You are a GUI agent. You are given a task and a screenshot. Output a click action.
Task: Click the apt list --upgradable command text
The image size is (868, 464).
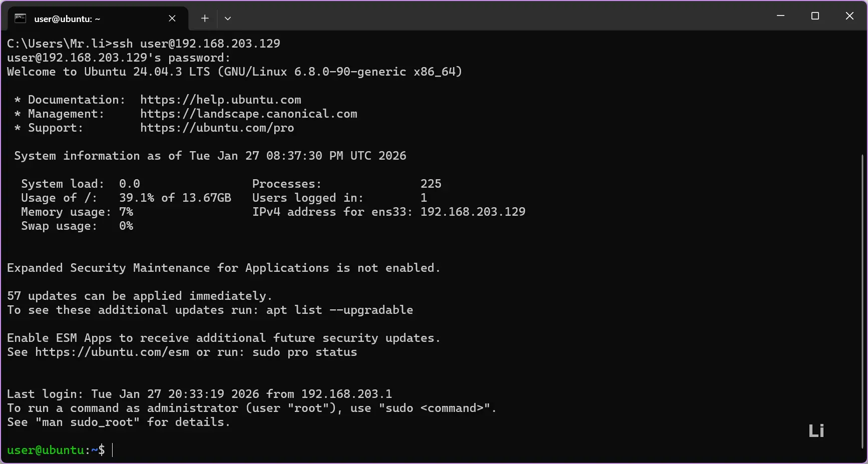339,310
